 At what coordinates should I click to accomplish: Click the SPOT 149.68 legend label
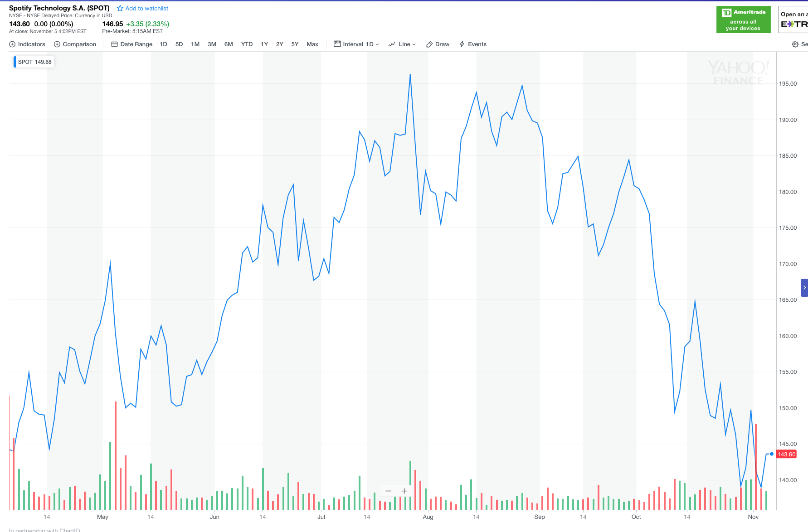click(35, 62)
